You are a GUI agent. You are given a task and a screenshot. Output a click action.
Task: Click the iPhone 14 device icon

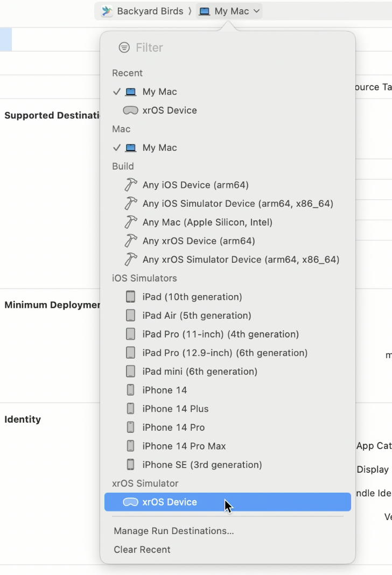click(x=130, y=390)
